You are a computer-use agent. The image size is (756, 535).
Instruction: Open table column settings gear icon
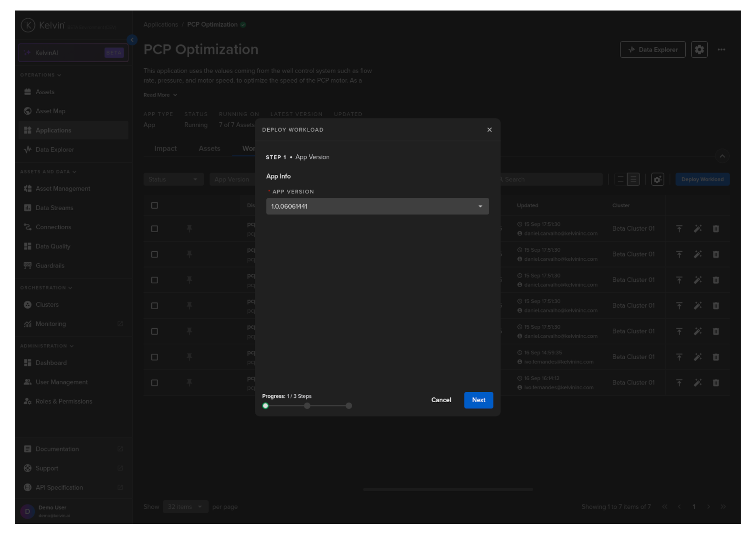(657, 180)
